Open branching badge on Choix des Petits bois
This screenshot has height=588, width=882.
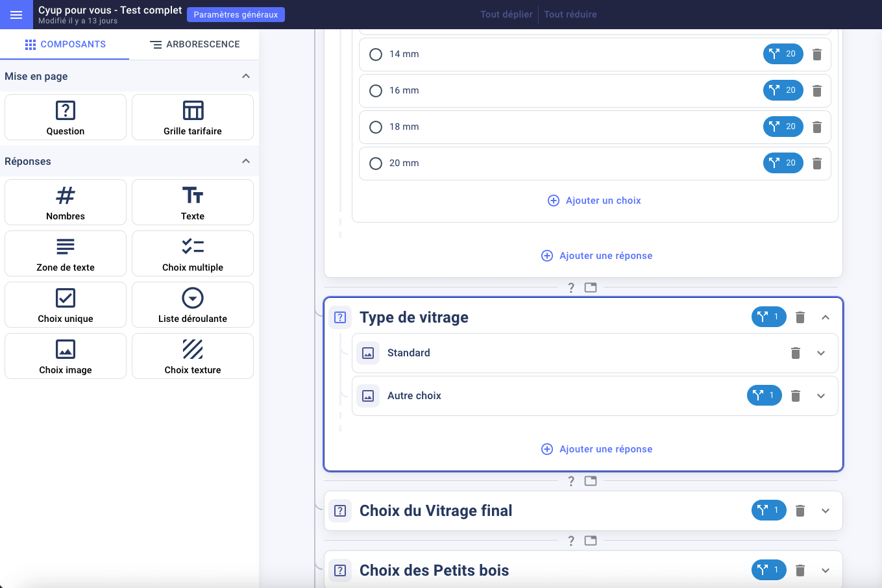tap(769, 570)
